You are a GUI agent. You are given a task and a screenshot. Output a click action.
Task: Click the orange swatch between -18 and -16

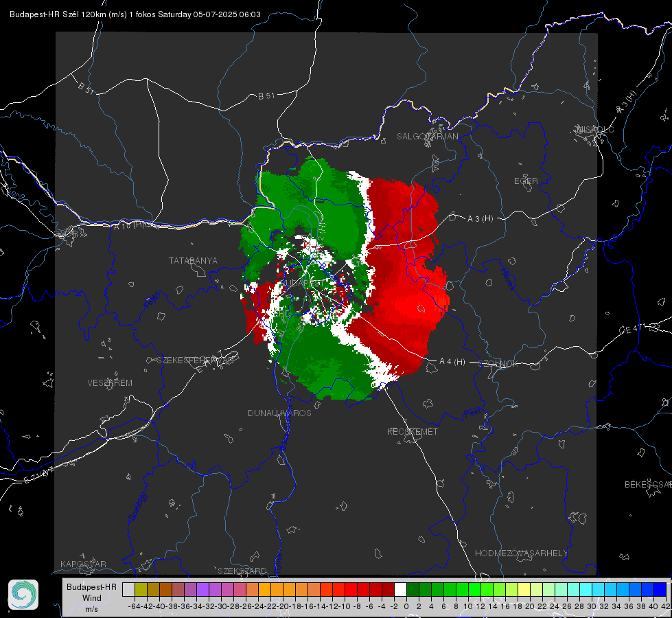pos(301,589)
